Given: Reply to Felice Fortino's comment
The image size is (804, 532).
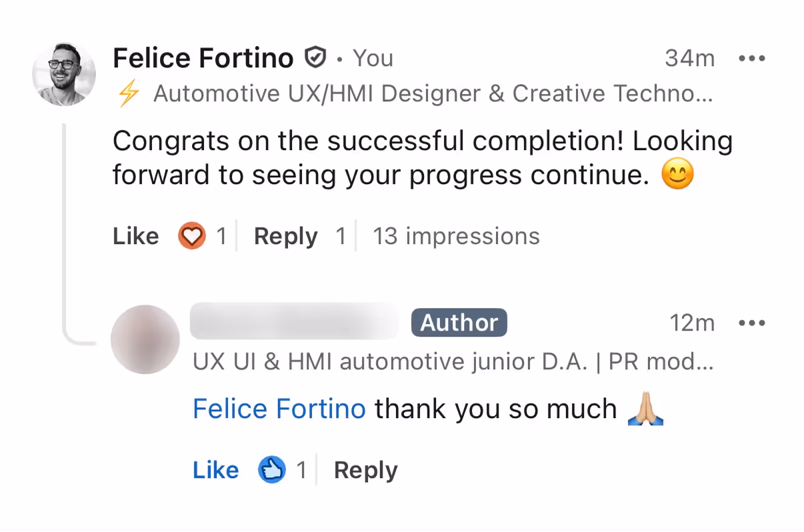Looking at the screenshot, I should point(285,236).
